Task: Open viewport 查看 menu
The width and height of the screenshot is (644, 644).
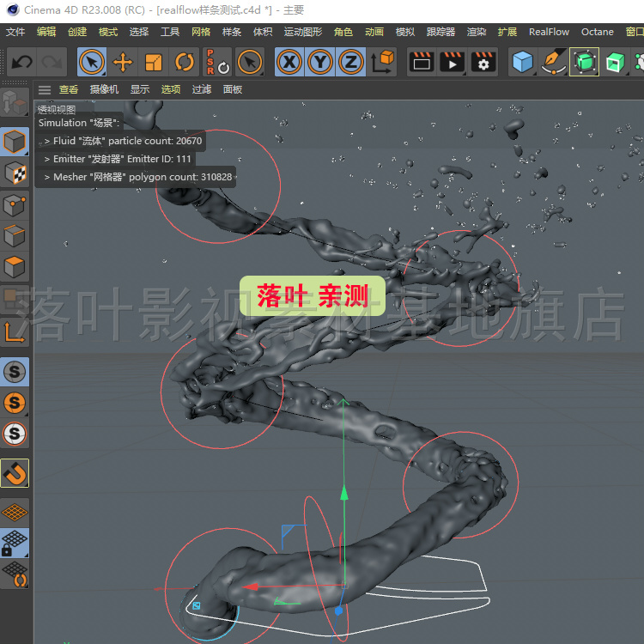Action: [x=68, y=89]
